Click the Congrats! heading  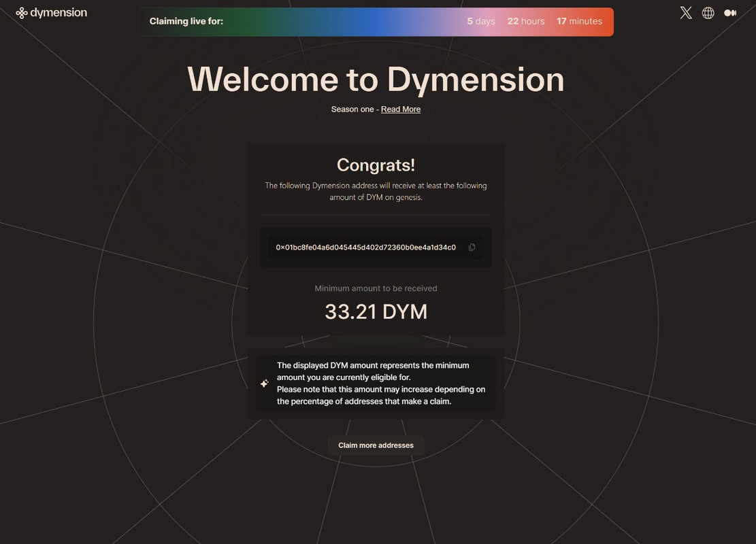[x=376, y=165]
